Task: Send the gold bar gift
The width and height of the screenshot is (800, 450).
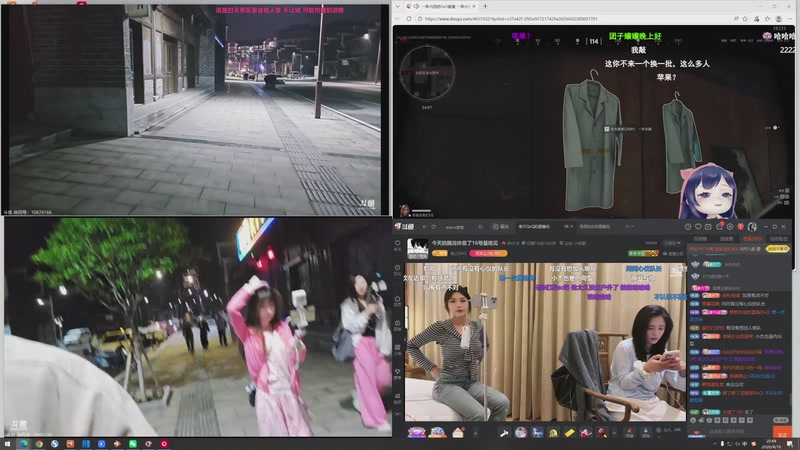Action: [569, 433]
